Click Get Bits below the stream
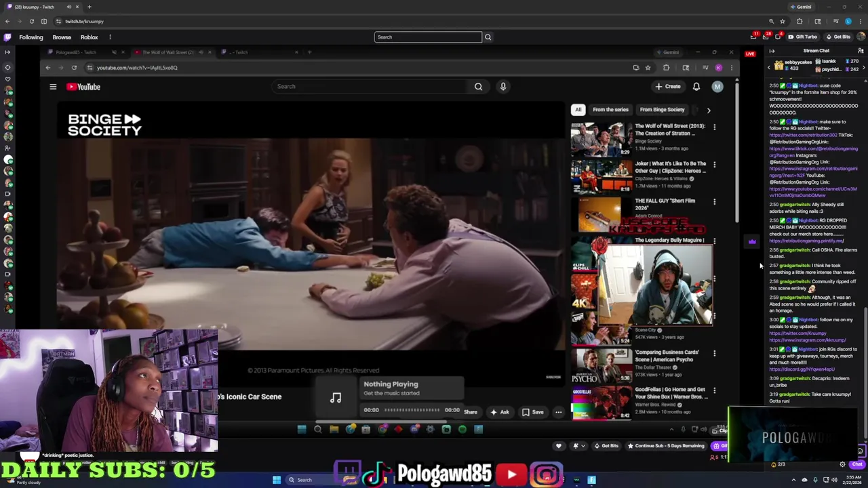This screenshot has height=488, width=868. (x=606, y=446)
